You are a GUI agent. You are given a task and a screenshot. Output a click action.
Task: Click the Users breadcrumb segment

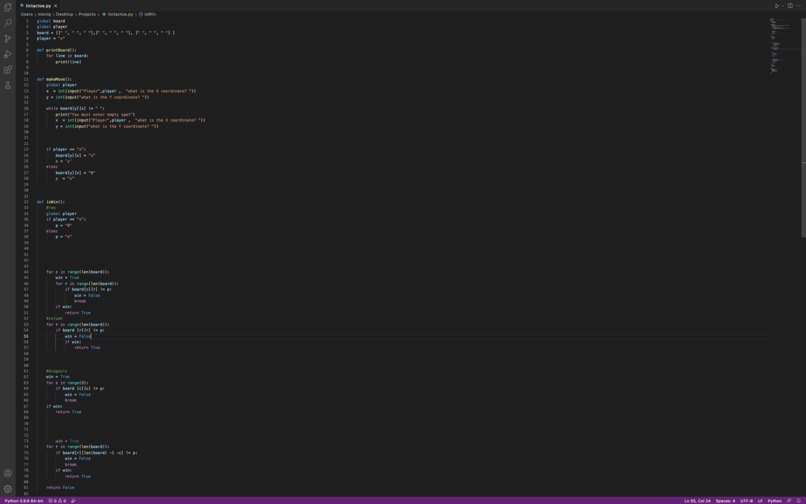coord(26,14)
